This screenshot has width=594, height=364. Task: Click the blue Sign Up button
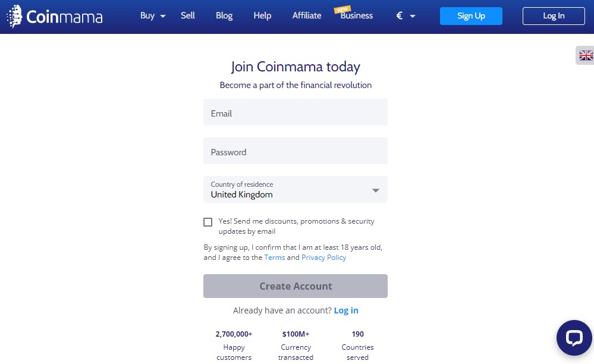(x=471, y=16)
